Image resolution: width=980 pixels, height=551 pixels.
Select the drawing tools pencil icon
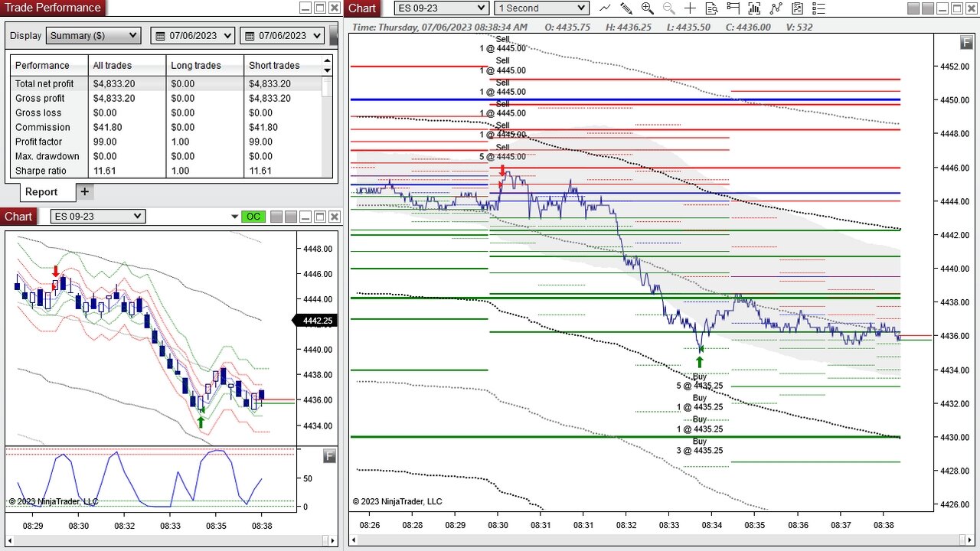[x=626, y=8]
